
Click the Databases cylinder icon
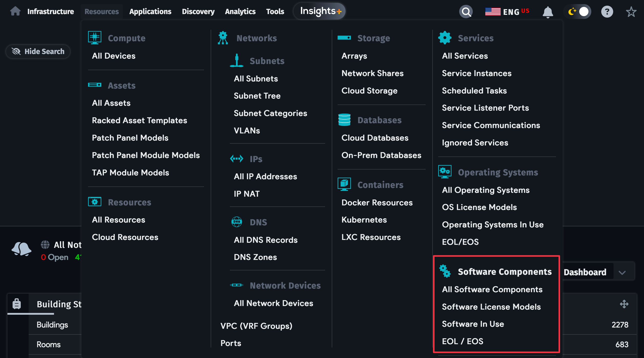point(344,120)
